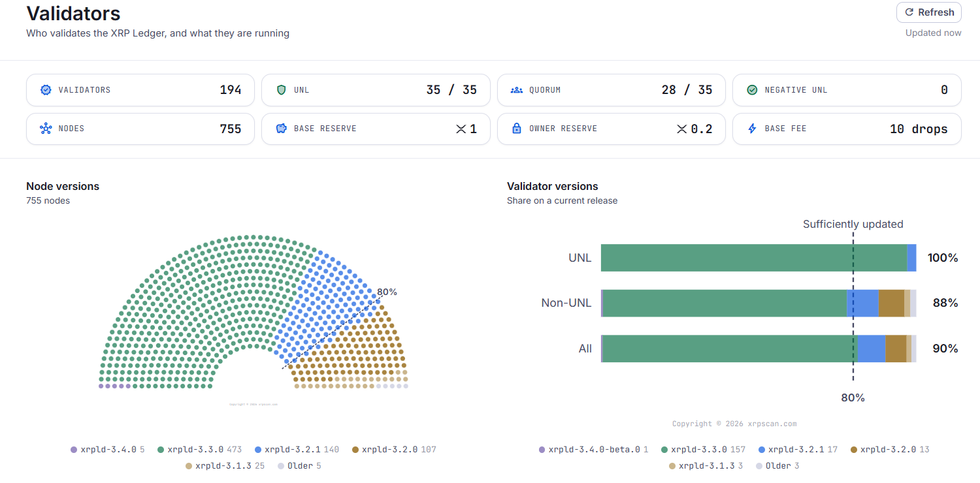This screenshot has height=483, width=980.
Task: Click the refresh arrow icon inside Refresh button
Action: [909, 12]
